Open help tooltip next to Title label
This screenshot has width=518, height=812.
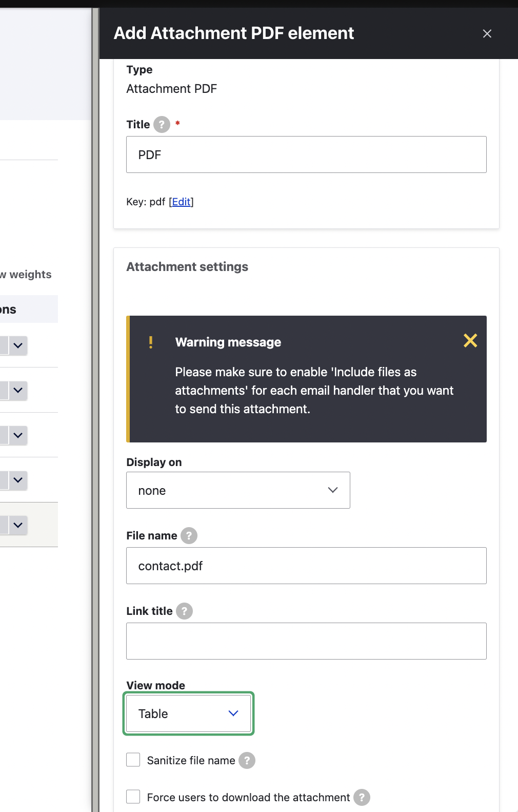[x=162, y=124]
